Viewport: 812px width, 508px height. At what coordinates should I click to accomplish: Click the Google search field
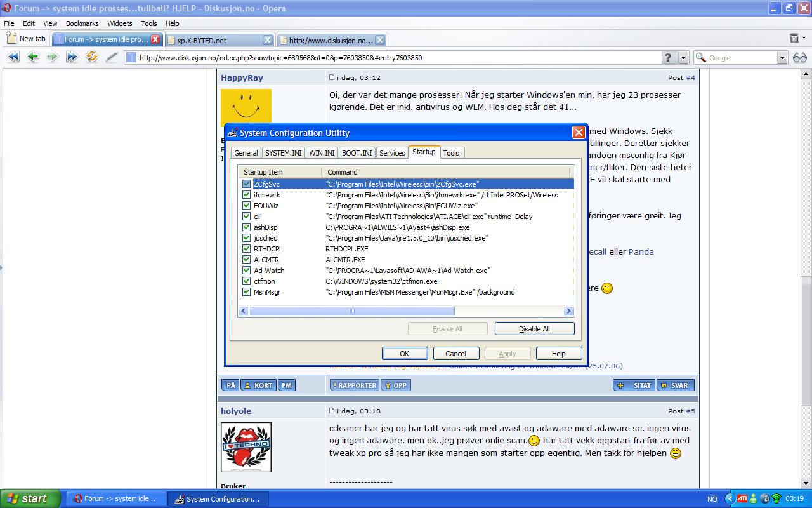742,57
